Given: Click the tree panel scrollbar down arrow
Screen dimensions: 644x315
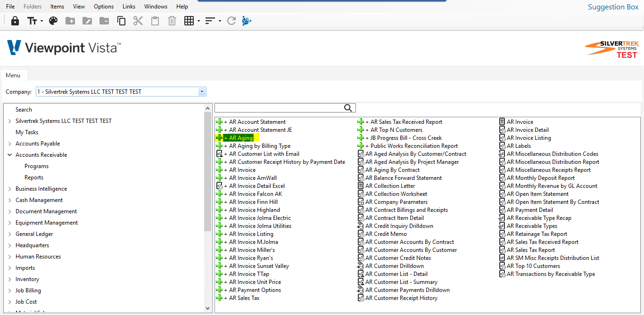Looking at the screenshot, I should tap(208, 308).
